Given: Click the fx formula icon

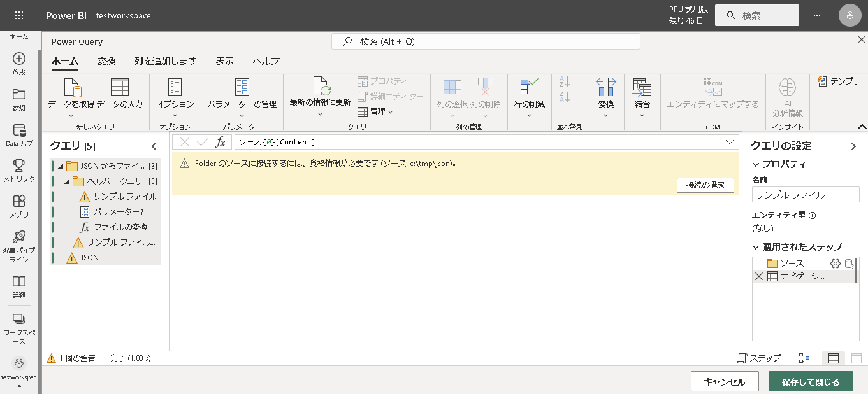Looking at the screenshot, I should point(221,142).
